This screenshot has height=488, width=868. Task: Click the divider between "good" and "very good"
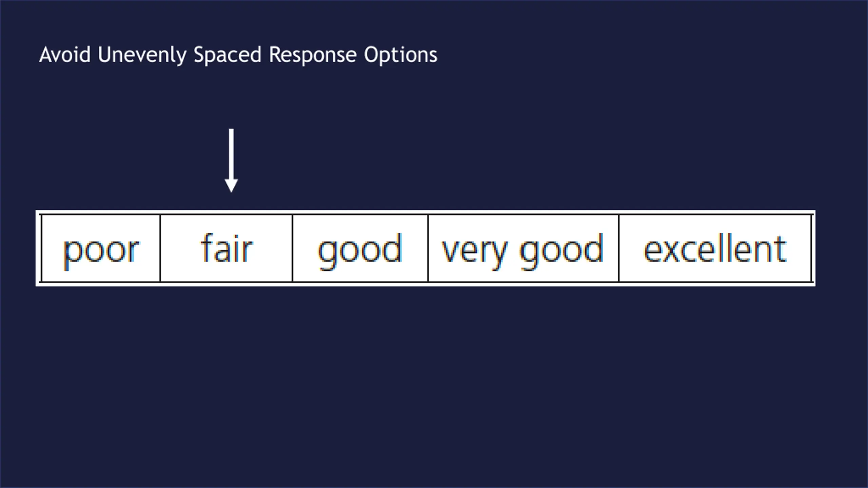pyautogui.click(x=428, y=248)
